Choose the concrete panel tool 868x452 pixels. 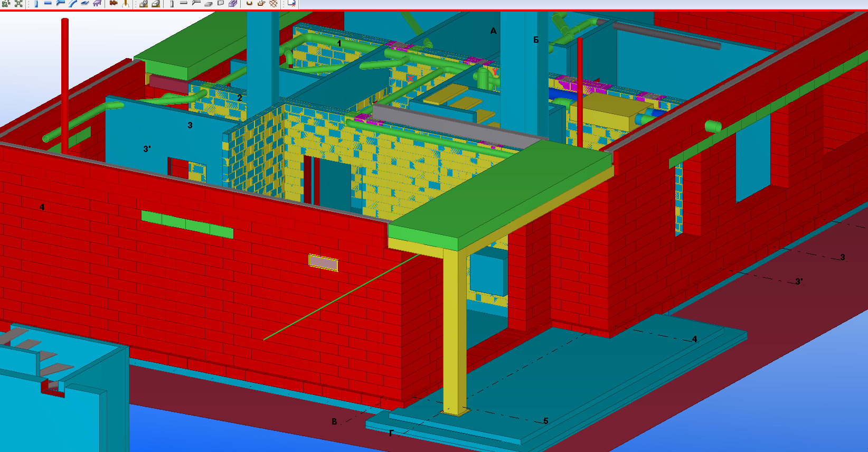(x=220, y=3)
